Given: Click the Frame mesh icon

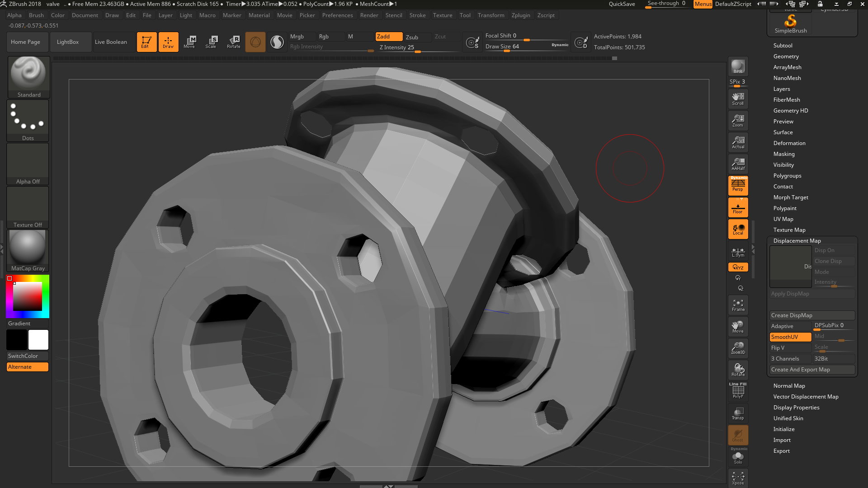Looking at the screenshot, I should pos(738,305).
